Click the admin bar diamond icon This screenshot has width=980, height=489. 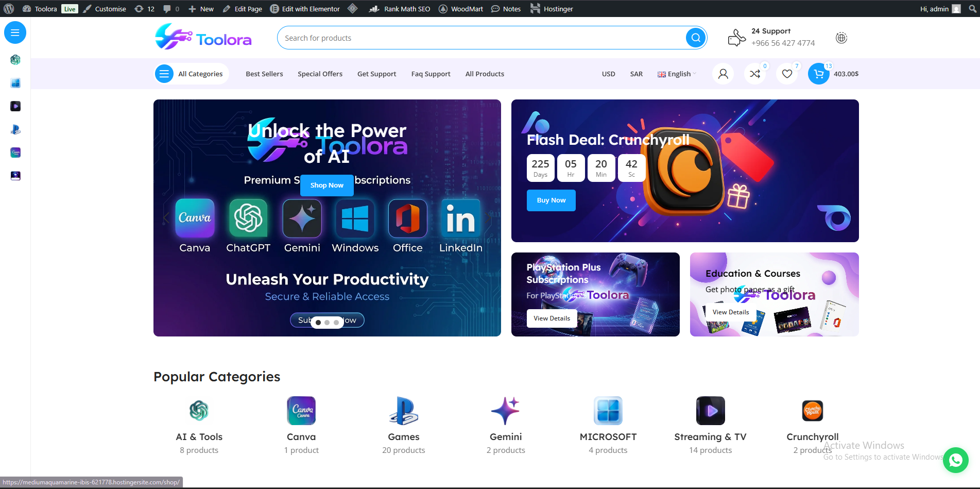pos(353,8)
